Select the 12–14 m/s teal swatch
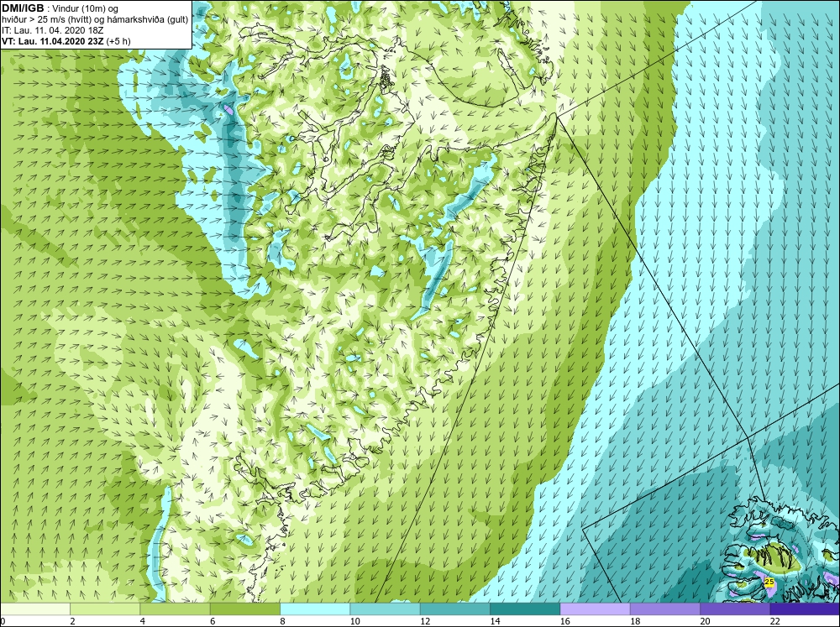Viewport: 840px width, 627px height. pos(454,609)
